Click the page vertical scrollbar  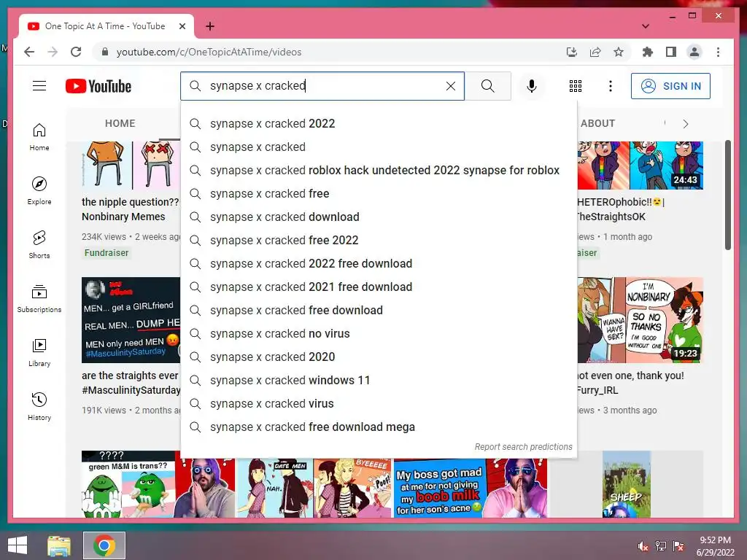click(727, 195)
